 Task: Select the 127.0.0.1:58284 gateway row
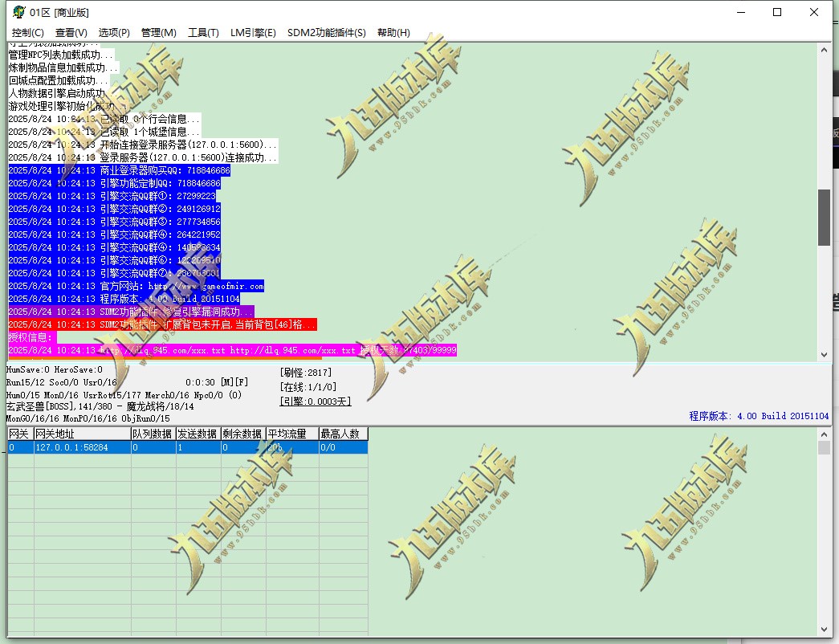(188, 447)
